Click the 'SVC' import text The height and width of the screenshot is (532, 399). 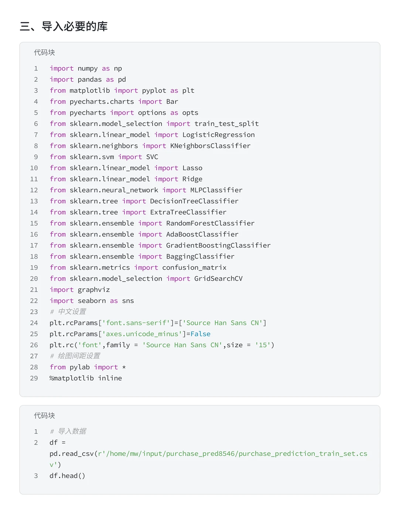152,157
